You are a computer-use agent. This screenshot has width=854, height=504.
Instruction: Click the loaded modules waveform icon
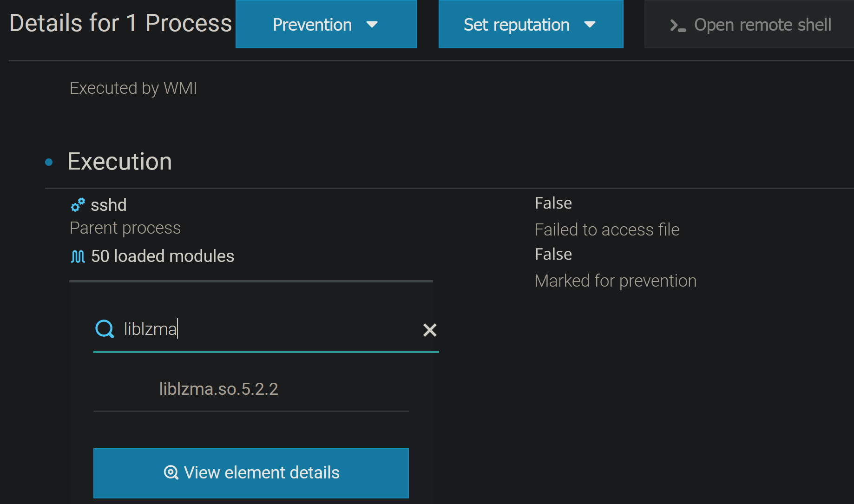click(x=78, y=256)
